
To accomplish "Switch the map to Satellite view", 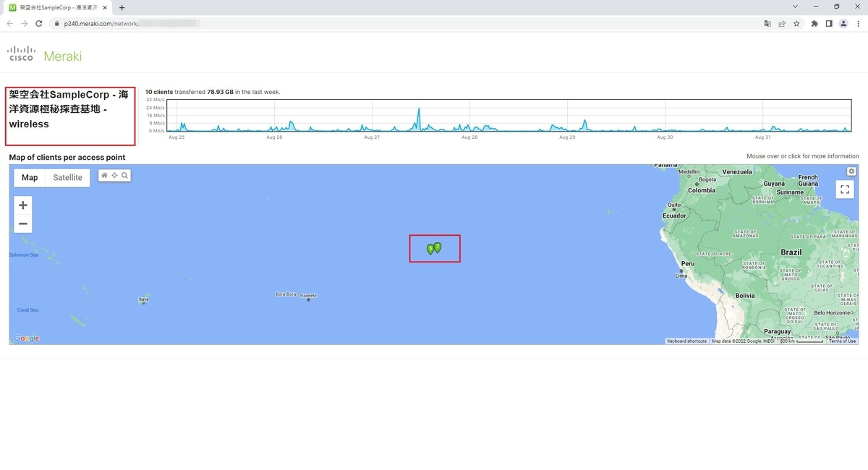I will tap(67, 177).
